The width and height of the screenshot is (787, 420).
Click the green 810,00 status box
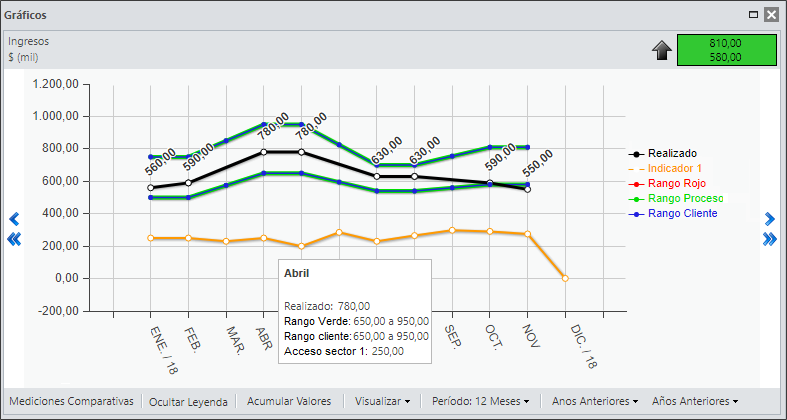click(726, 50)
